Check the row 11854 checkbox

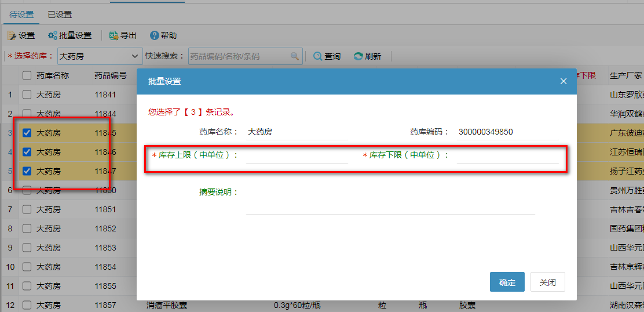[x=27, y=267]
